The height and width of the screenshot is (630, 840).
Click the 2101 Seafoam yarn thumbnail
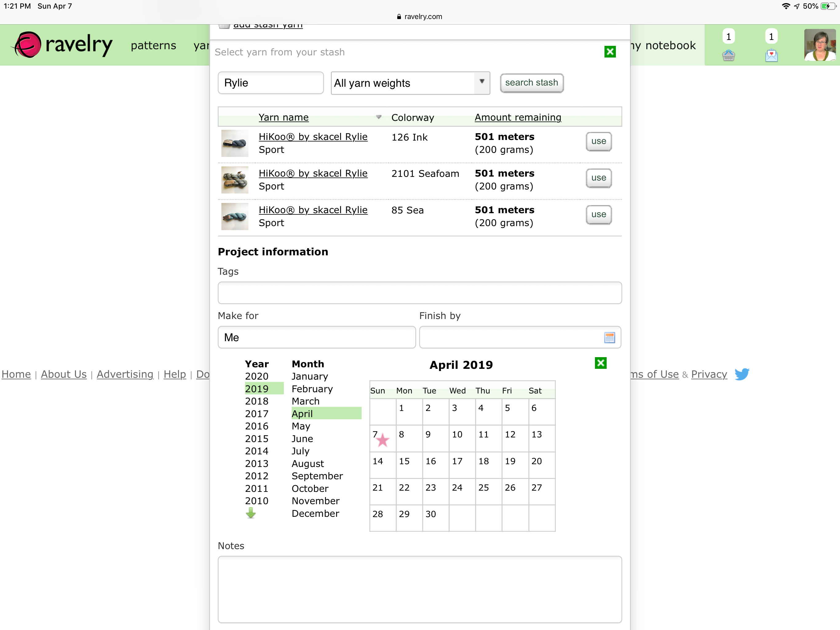point(235,180)
